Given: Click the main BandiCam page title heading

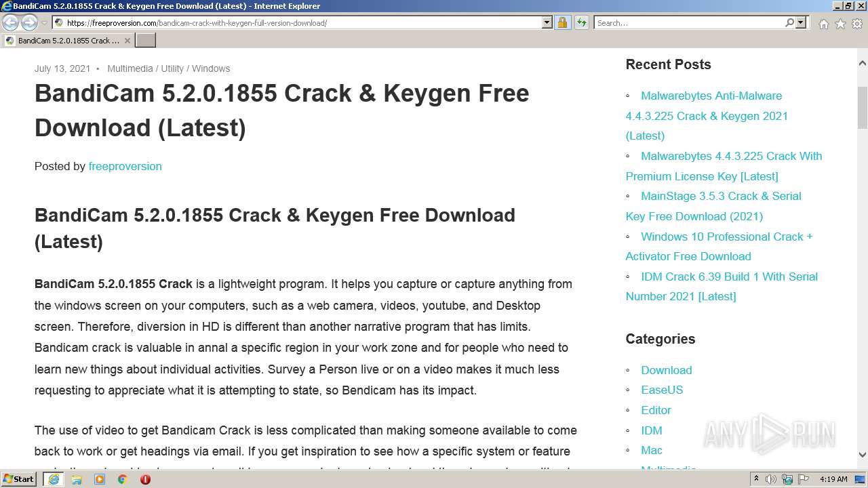Looking at the screenshot, I should (281, 110).
